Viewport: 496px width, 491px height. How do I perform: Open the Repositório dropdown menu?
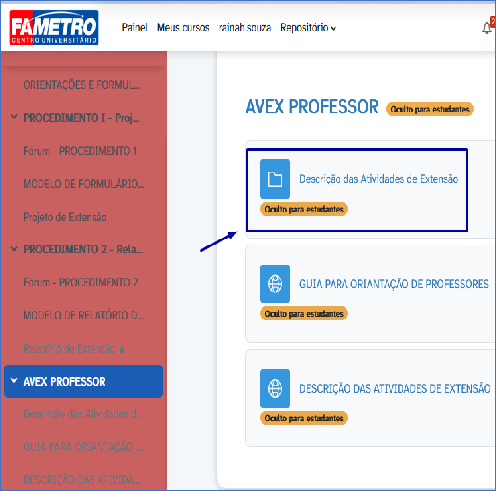308,27
